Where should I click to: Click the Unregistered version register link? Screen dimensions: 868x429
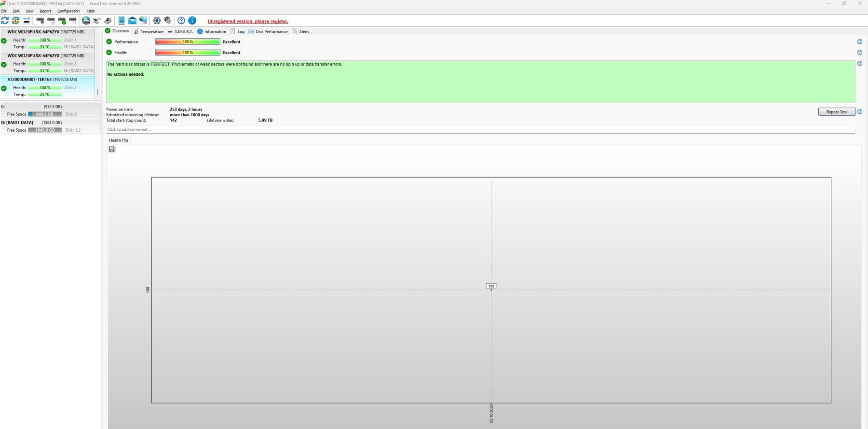pyautogui.click(x=248, y=21)
